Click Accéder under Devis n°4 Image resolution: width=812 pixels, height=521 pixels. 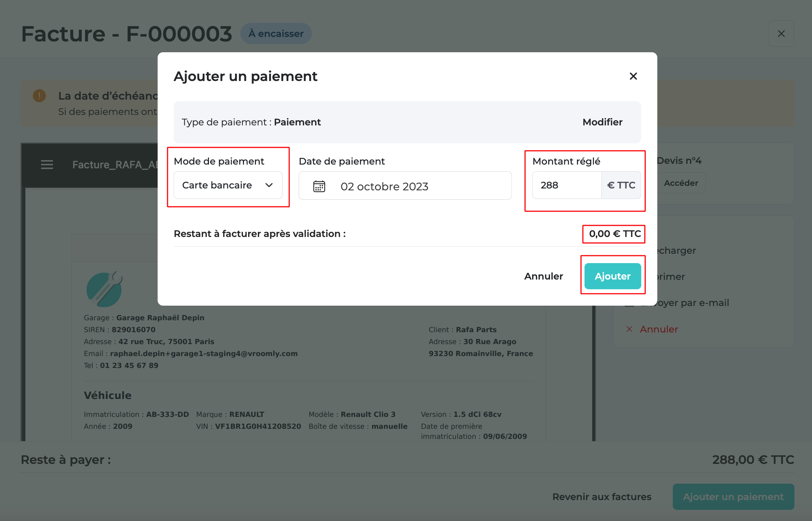(681, 183)
